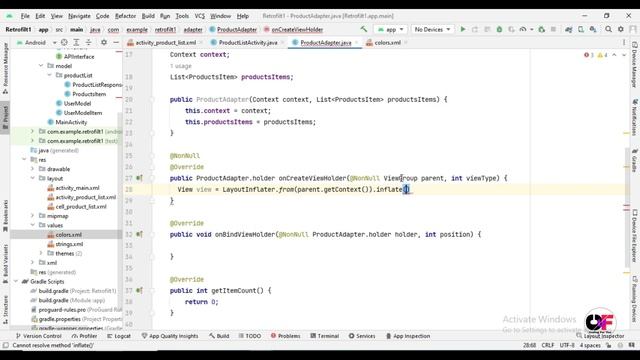The image size is (640, 360).
Task: Open the Logcat tool window
Action: 119,336
